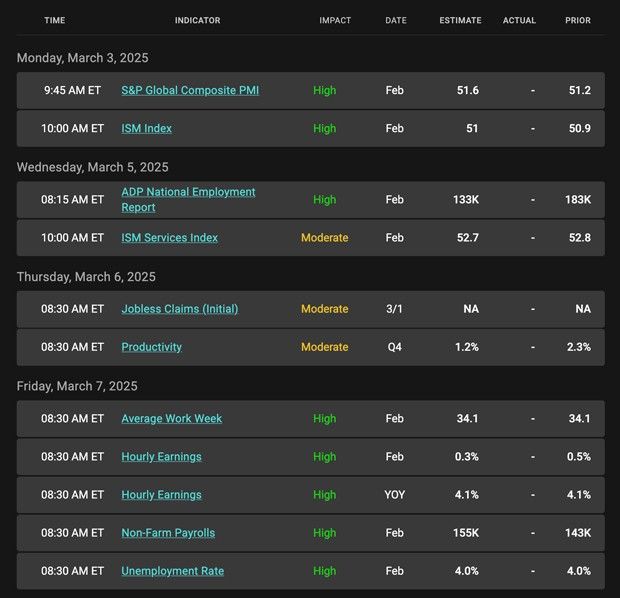
Task: Open the Average Work Week link
Action: point(172,418)
